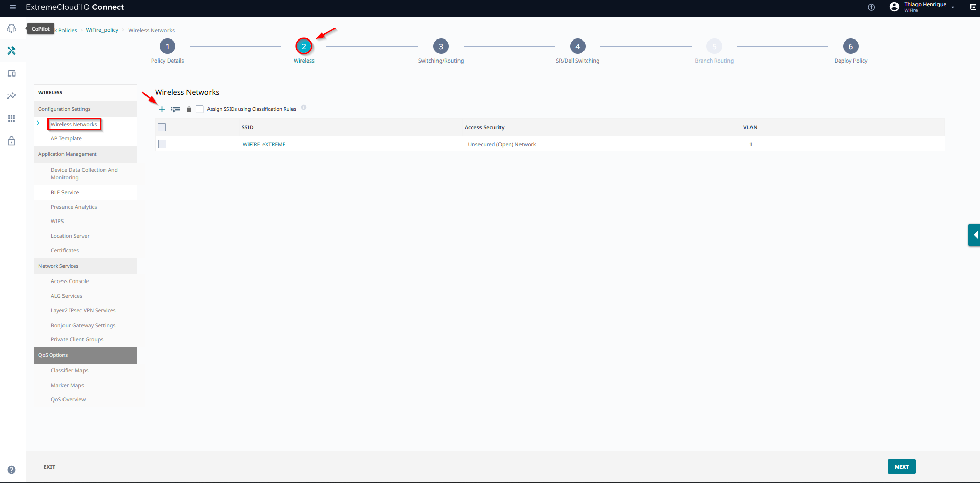This screenshot has width=980, height=483.
Task: Open Presence Analytics settings
Action: [74, 207]
